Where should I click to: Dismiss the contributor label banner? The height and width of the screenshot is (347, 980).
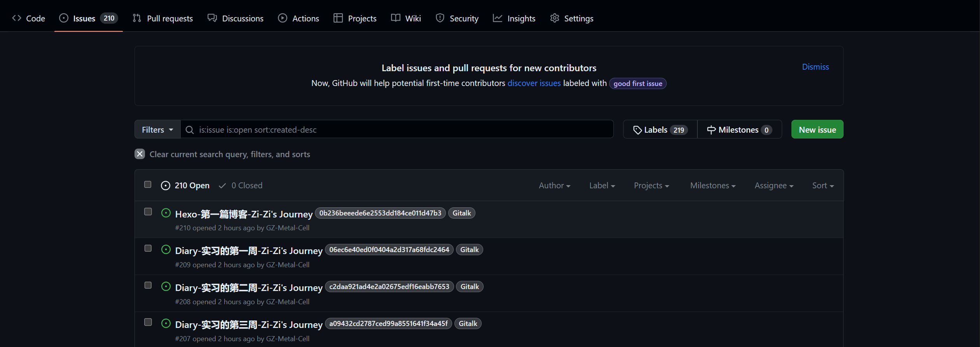pyautogui.click(x=816, y=67)
